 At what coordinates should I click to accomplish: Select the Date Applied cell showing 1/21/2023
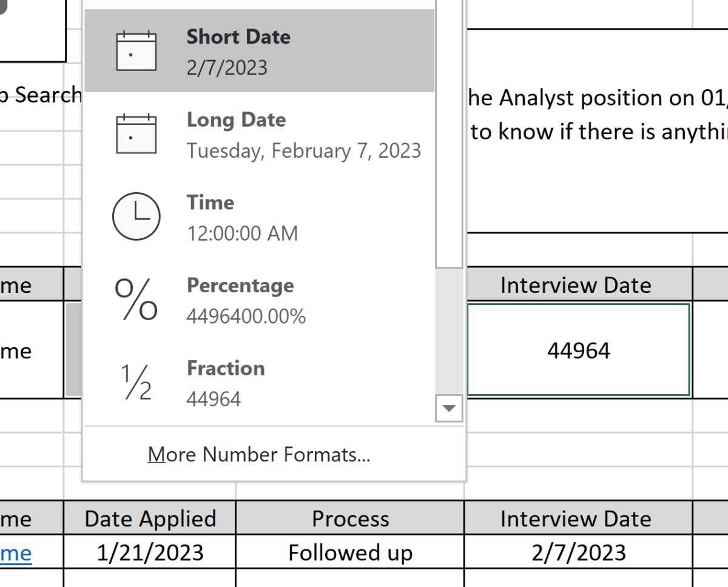click(x=149, y=552)
